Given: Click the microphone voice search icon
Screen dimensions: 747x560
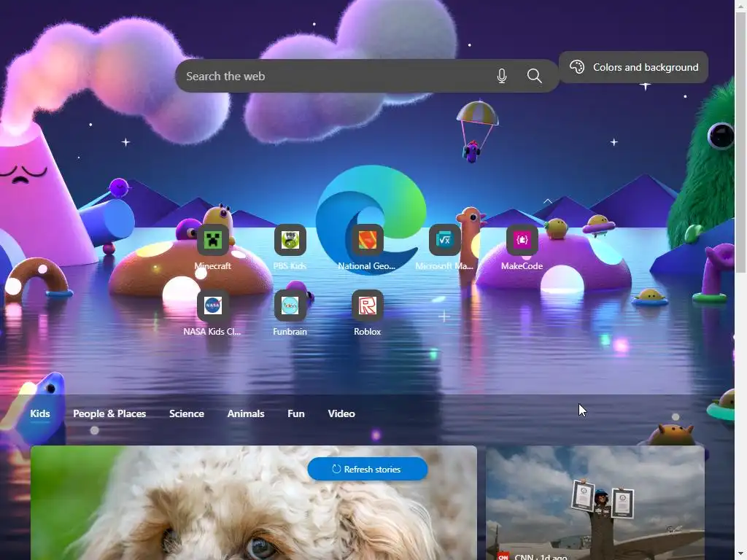Looking at the screenshot, I should pos(502,76).
